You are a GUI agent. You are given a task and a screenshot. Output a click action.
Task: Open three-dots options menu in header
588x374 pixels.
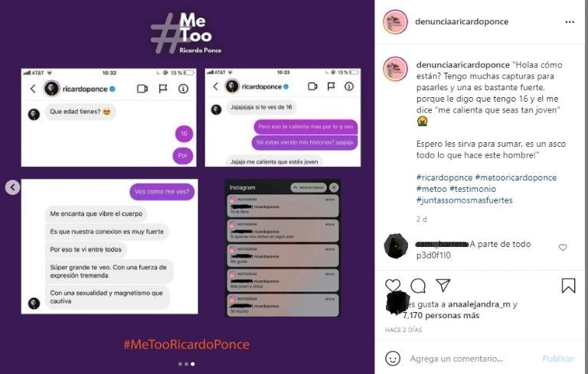[x=570, y=21]
